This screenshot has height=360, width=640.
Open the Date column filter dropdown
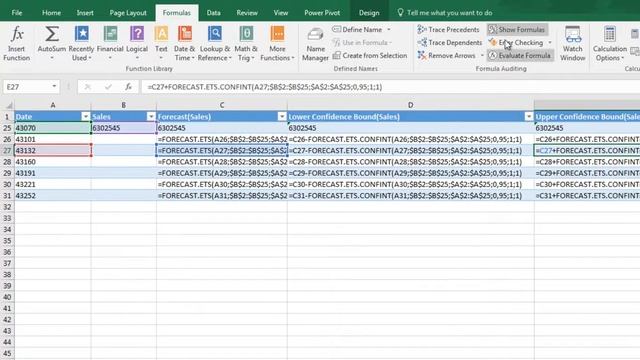[x=85, y=117]
